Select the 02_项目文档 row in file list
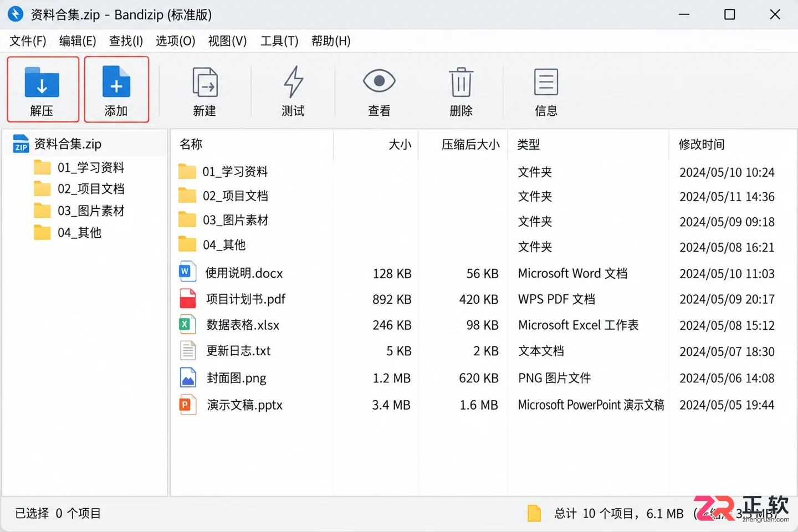 [482, 196]
